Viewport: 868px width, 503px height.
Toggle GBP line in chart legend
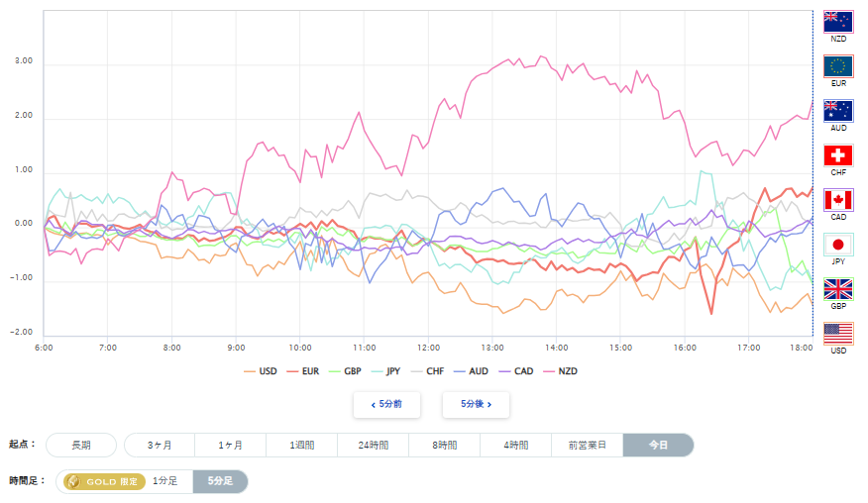coord(345,371)
